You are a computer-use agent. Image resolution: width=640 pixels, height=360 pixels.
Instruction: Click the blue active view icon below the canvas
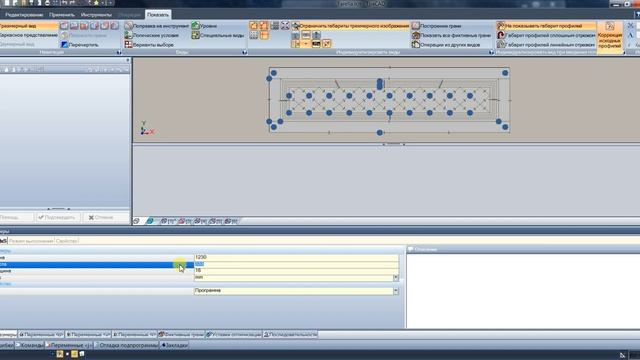(x=150, y=221)
